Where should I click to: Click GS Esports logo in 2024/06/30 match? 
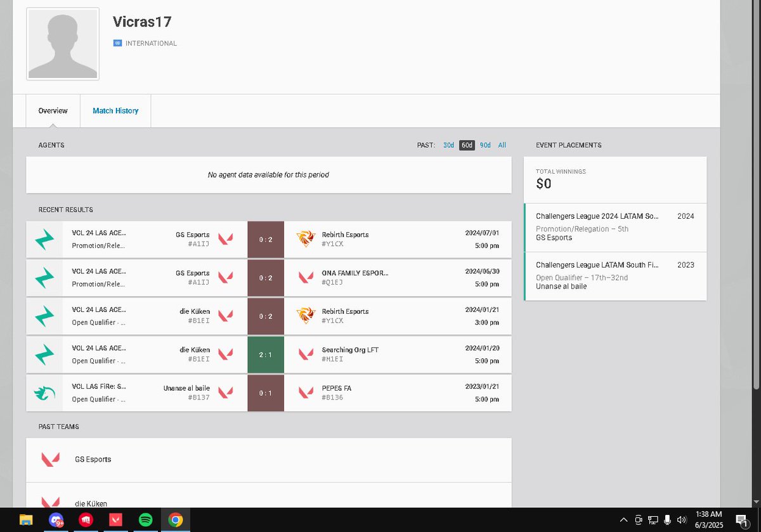225,278
